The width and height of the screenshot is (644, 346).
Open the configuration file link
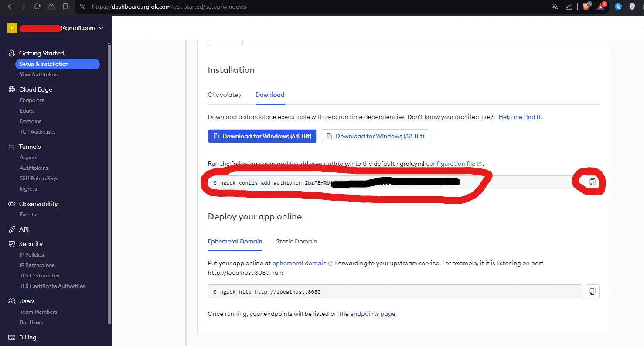(x=454, y=164)
